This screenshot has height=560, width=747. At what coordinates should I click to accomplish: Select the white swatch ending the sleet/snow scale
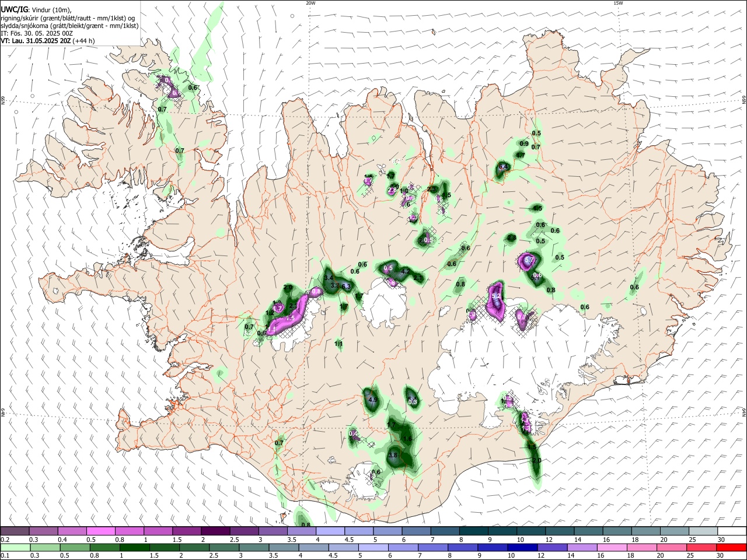[x=732, y=531]
